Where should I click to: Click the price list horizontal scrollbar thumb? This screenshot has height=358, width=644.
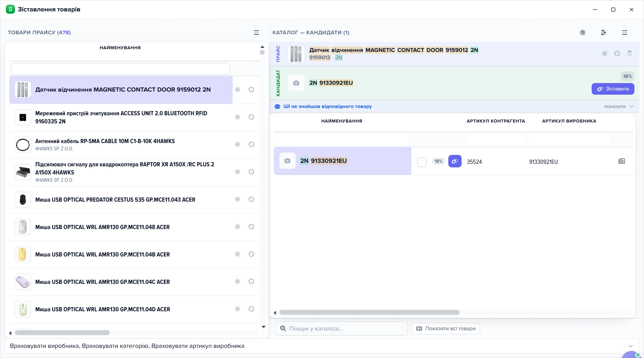click(62, 333)
